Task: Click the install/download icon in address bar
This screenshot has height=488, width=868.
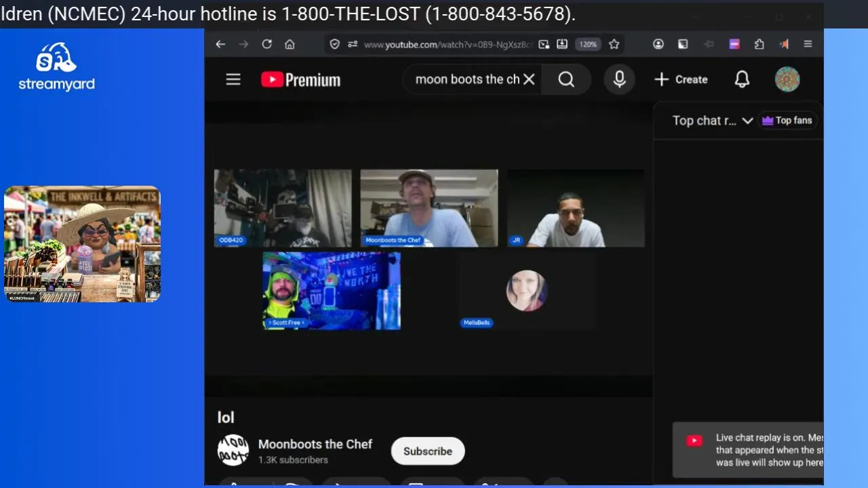Action: click(x=562, y=44)
